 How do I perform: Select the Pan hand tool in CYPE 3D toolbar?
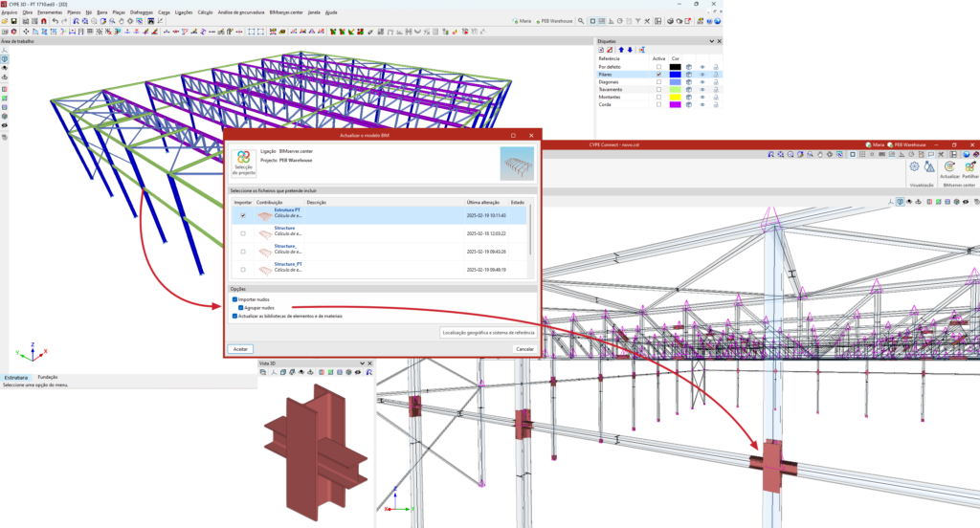pyautogui.click(x=122, y=21)
